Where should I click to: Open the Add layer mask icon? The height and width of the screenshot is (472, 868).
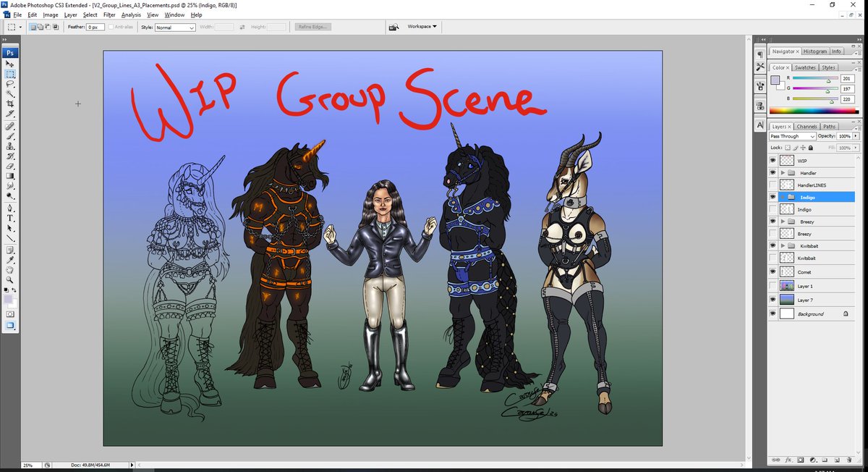(x=801, y=460)
